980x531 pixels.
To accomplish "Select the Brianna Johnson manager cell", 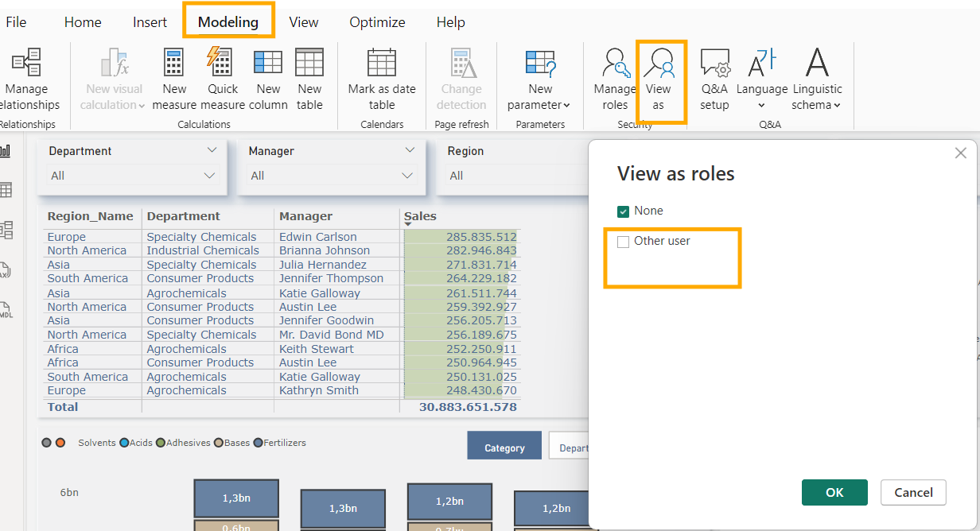I will (325, 250).
